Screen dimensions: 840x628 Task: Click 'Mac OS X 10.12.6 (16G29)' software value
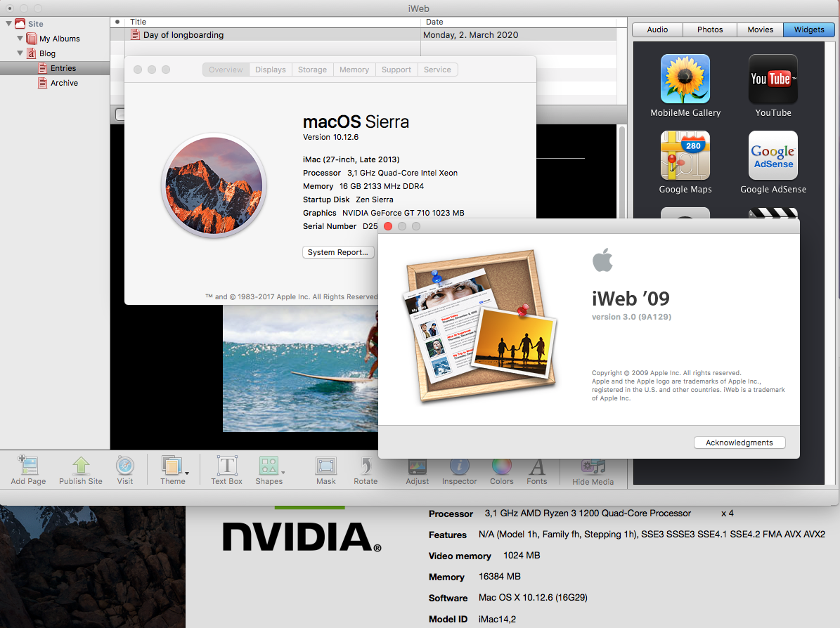(x=533, y=598)
